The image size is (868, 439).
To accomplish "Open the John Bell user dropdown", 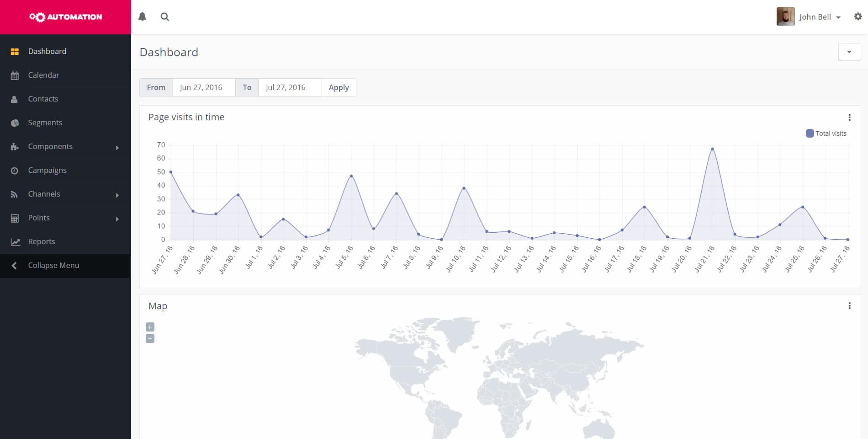I will (x=809, y=17).
